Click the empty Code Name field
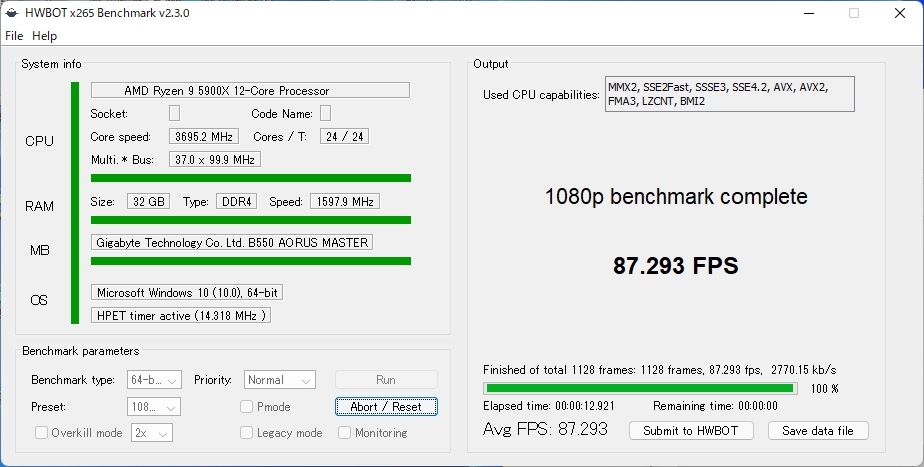924x467 pixels. point(325,113)
